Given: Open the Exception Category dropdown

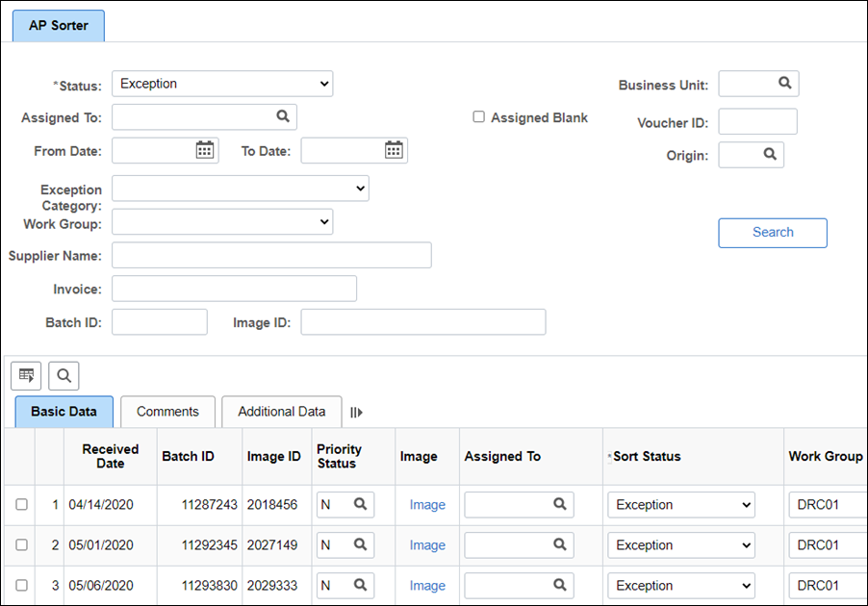Looking at the screenshot, I should 241,189.
